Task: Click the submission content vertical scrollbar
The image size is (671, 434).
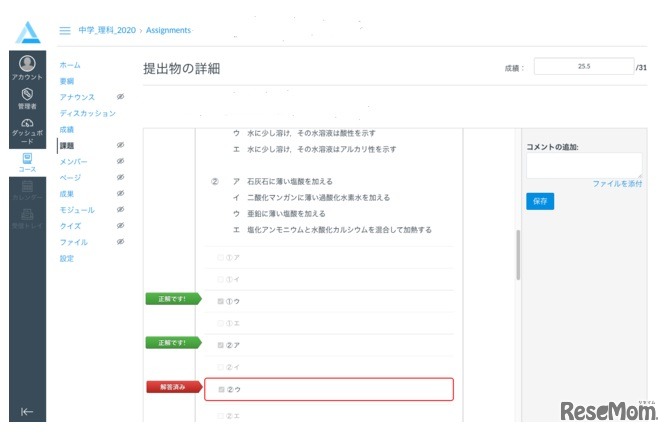Action: 517,255
